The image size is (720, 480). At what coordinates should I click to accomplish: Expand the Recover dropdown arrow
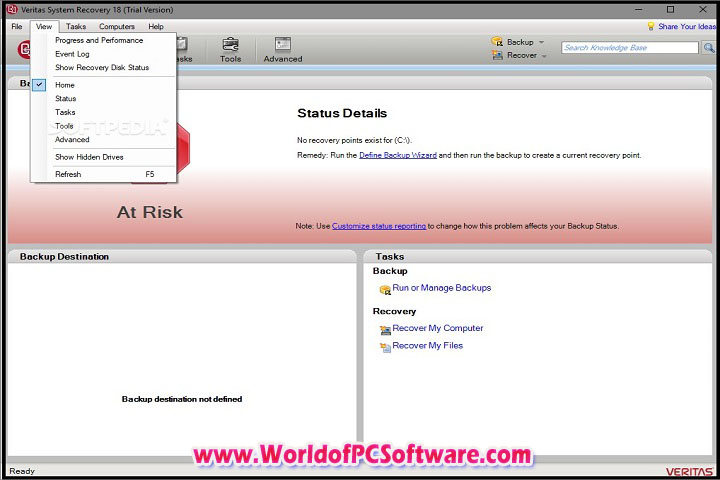[544, 56]
